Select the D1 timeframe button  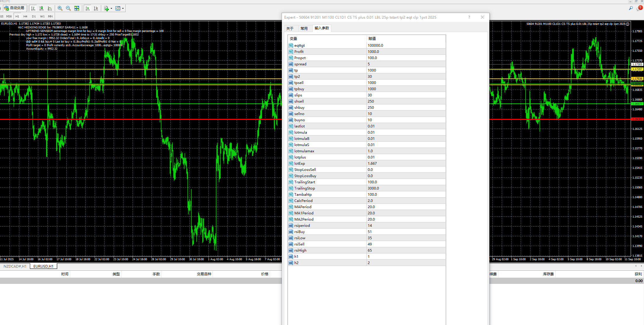(34, 16)
